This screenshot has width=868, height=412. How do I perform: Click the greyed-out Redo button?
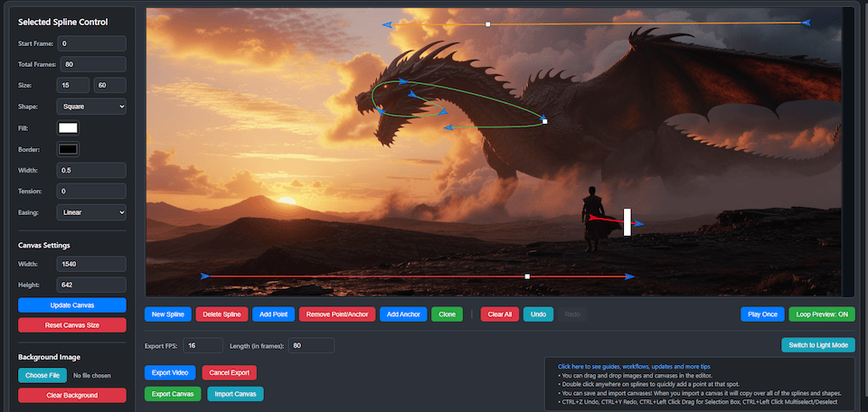pyautogui.click(x=572, y=314)
